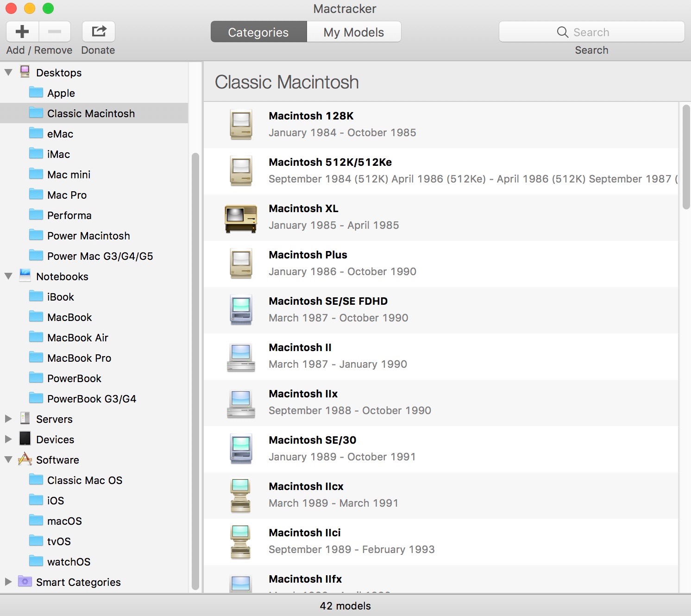Screen dimensions: 691x616
Task: Switch to the Categories tab
Action: [x=258, y=32]
